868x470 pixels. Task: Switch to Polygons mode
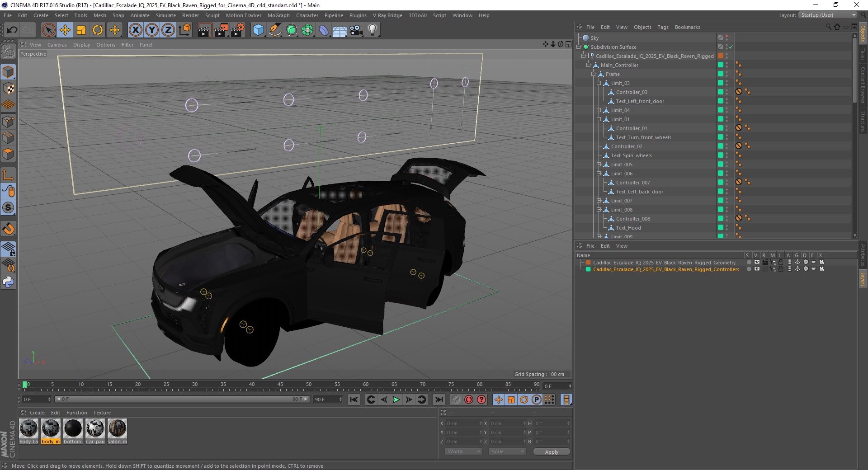[8, 154]
